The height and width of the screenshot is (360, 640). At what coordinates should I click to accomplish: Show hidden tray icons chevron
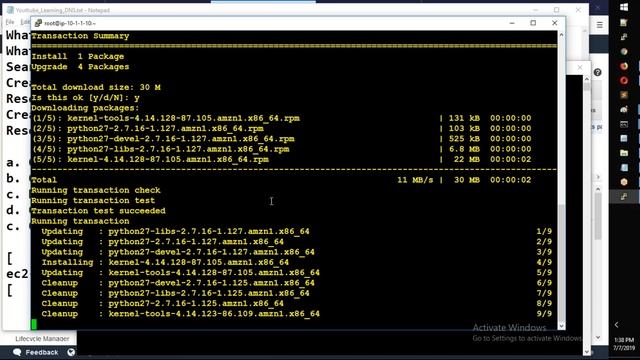tap(617, 325)
